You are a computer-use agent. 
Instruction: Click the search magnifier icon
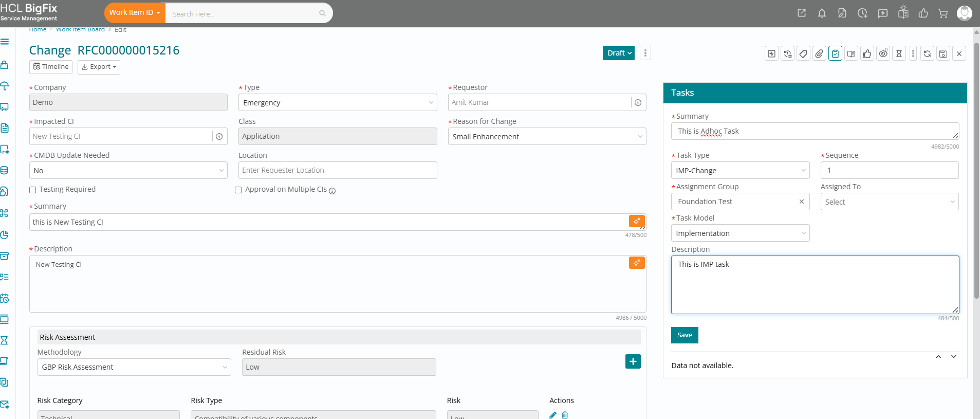(322, 13)
